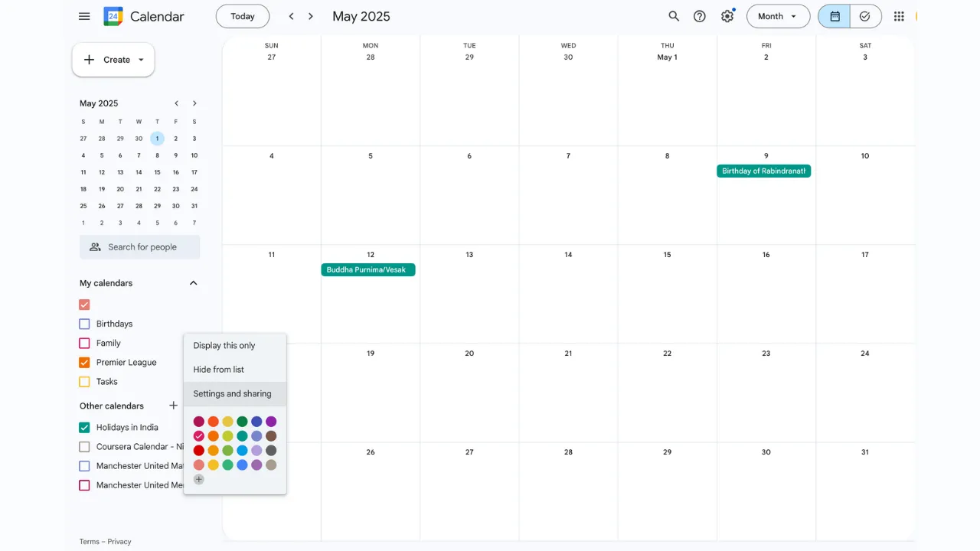Viewport: 980px width, 551px height.
Task: Uncheck the Premier League calendar
Action: [84, 363]
